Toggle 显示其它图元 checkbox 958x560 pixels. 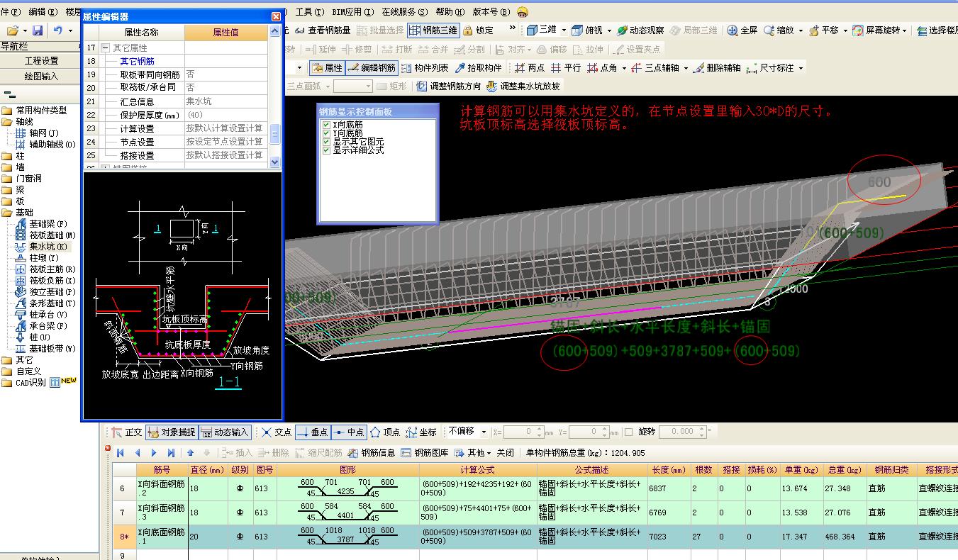(x=326, y=142)
